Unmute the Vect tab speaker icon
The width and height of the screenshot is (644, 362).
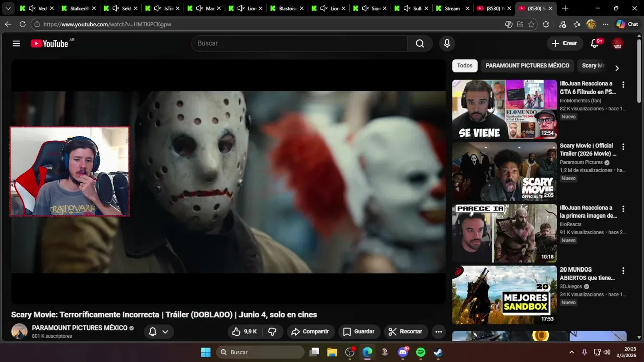(32, 8)
